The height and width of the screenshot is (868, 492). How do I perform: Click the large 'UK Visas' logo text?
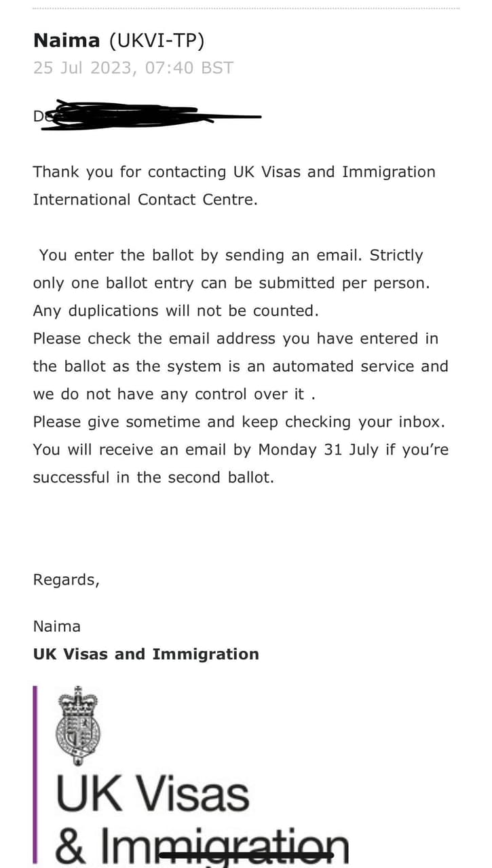(152, 795)
